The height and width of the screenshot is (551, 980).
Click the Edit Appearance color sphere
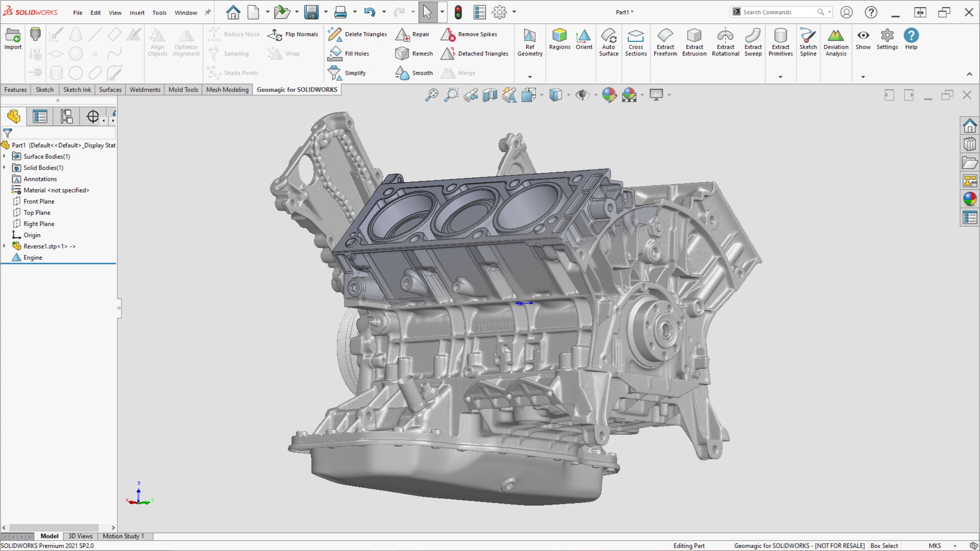pyautogui.click(x=609, y=95)
